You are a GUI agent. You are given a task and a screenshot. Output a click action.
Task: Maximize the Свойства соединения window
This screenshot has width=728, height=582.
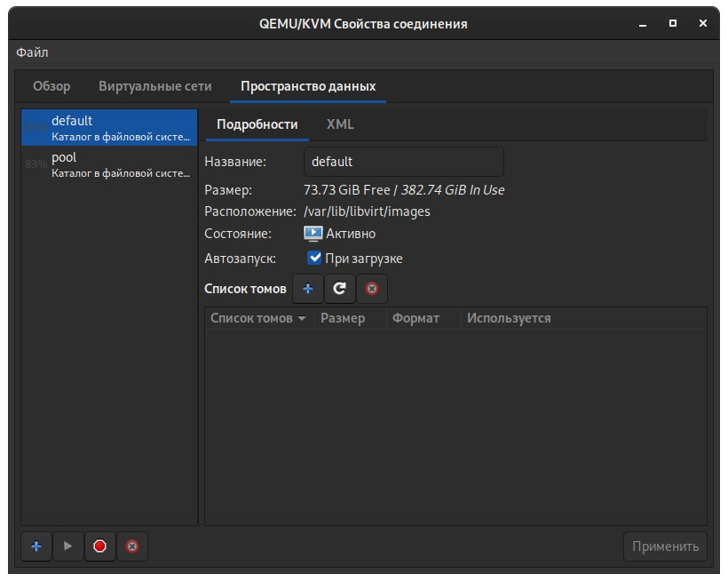672,24
